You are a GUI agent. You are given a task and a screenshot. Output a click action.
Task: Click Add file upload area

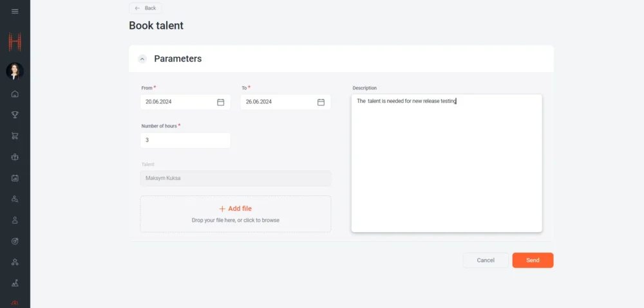click(236, 213)
